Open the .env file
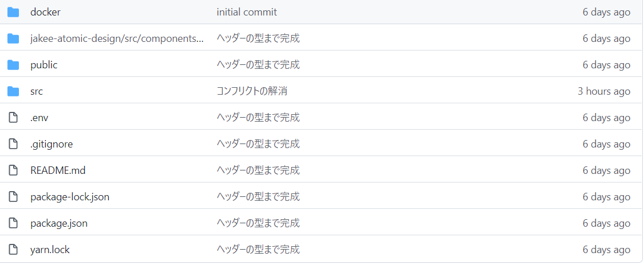The height and width of the screenshot is (268, 644). (x=40, y=118)
